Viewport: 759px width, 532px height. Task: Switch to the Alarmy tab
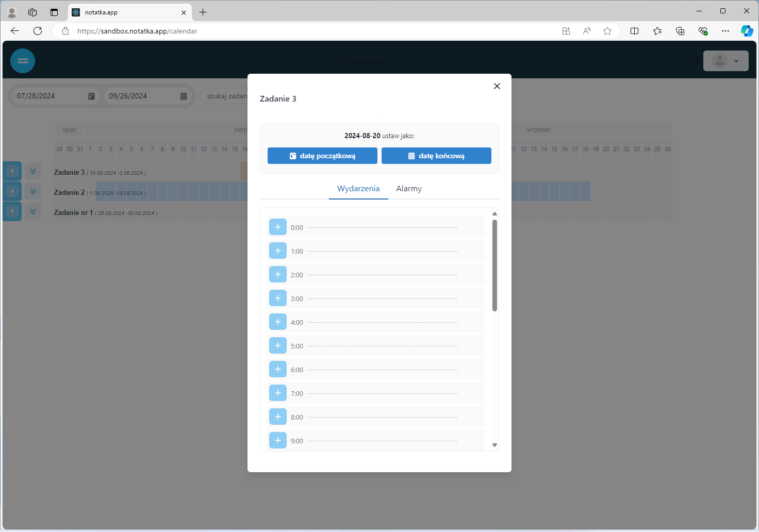click(408, 189)
